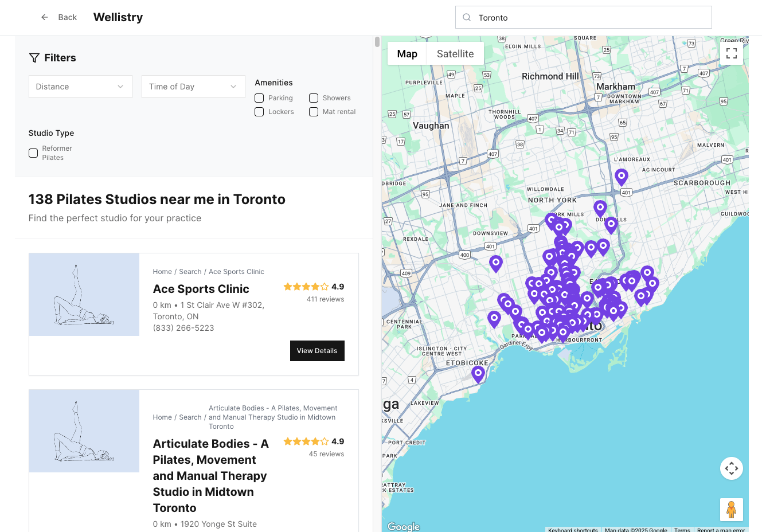
Task: Click the Ace Sports Clinic title
Action: (201, 289)
